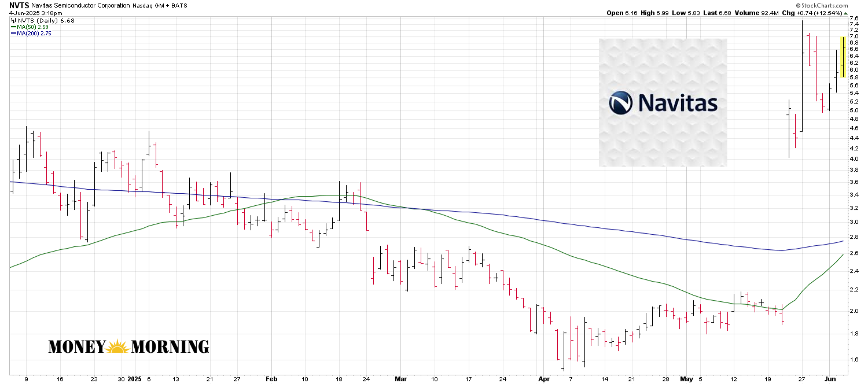Click the 7.6 label on the price axis

[853, 19]
